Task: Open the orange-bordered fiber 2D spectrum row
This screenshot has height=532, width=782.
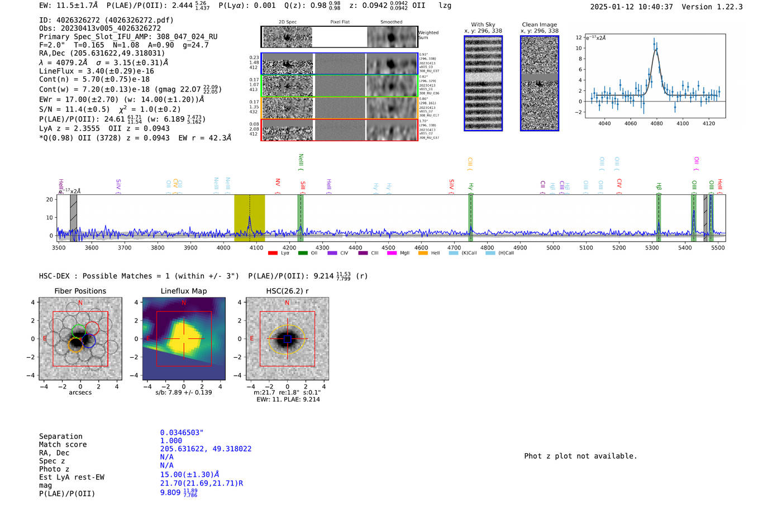Action: pyautogui.click(x=340, y=108)
